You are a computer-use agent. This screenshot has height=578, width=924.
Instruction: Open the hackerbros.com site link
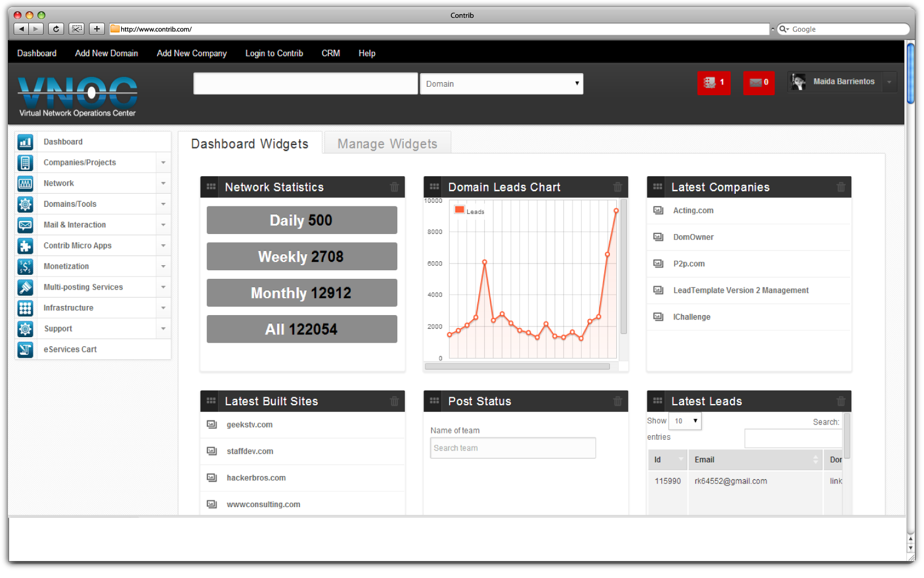click(256, 478)
